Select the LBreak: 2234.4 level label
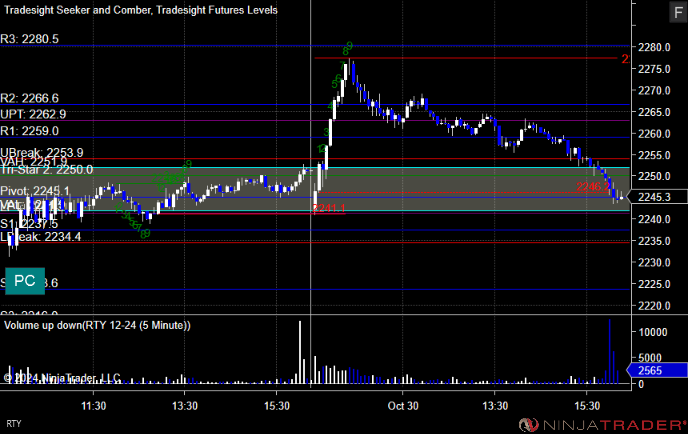 pyautogui.click(x=40, y=237)
